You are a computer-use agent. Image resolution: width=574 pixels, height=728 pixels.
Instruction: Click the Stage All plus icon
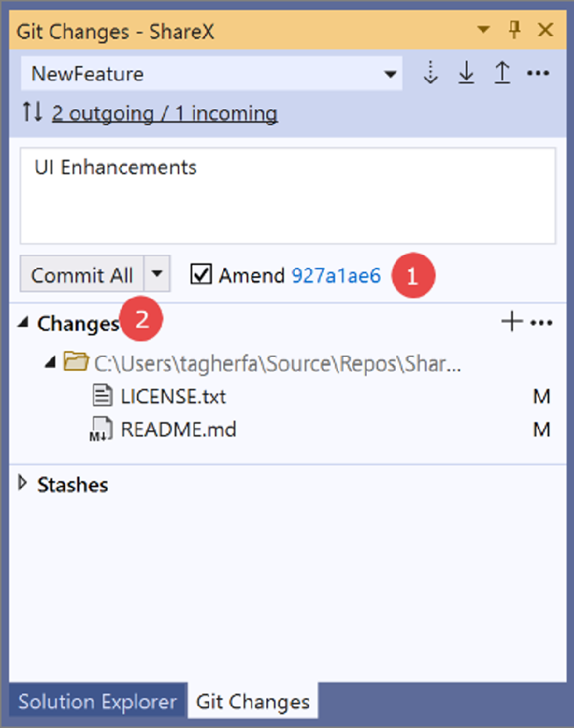tap(511, 323)
